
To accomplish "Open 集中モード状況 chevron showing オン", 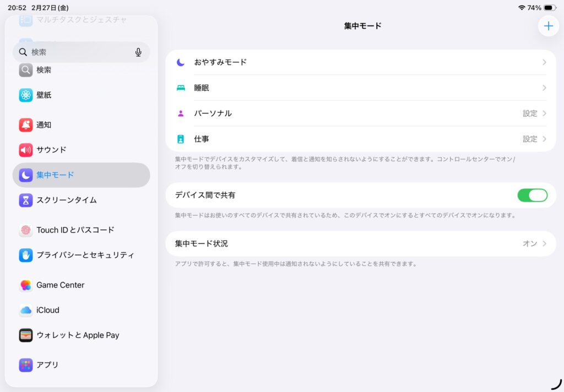I will (x=544, y=243).
